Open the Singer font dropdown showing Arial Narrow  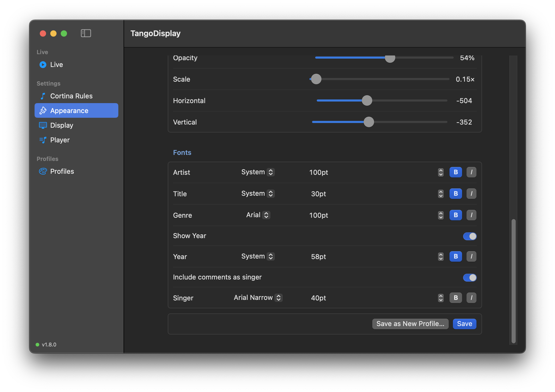(x=258, y=298)
